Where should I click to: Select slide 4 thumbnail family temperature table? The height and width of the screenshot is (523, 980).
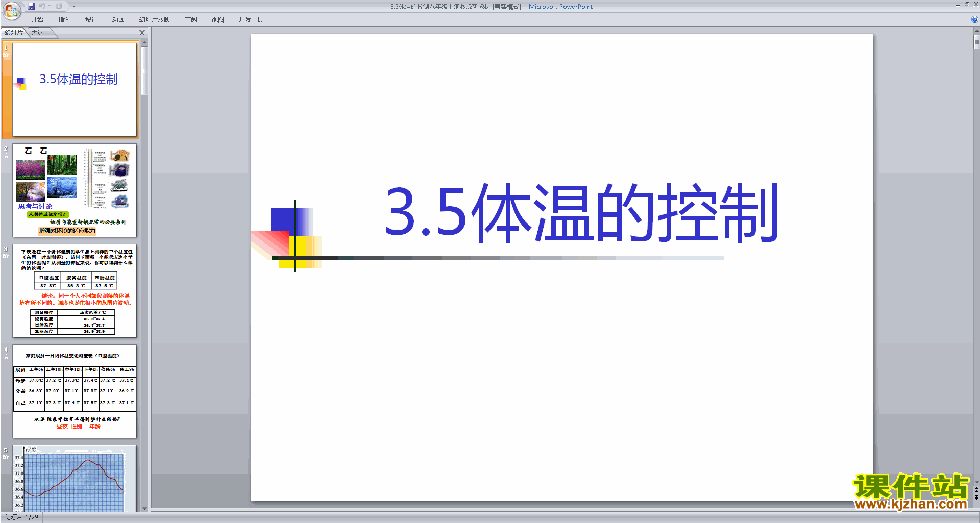click(x=75, y=391)
